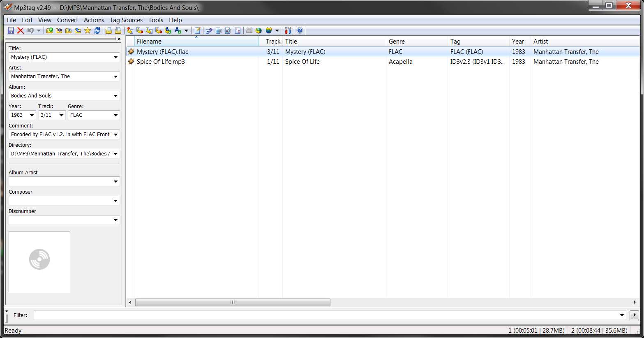
Task: Expand the Genre dropdown showing FLAC
Action: [115, 115]
